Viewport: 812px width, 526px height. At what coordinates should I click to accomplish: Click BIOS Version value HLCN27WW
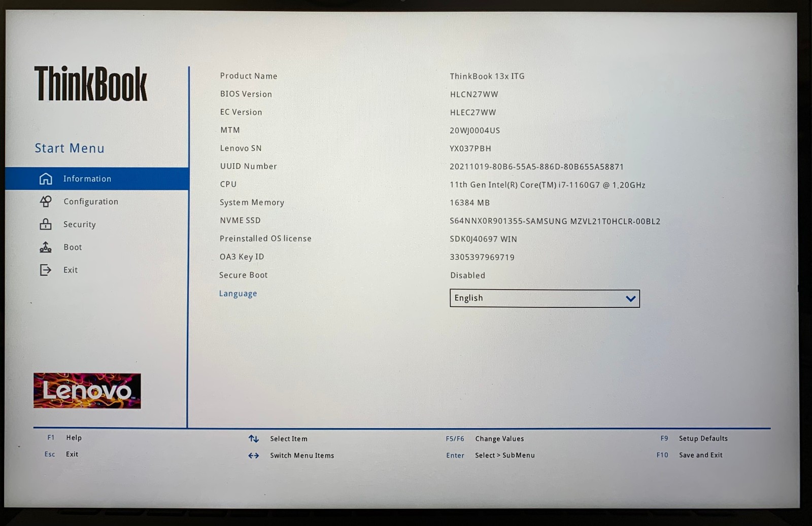tap(474, 94)
